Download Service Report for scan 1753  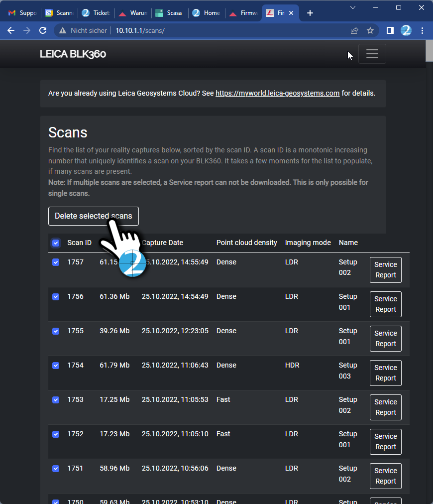pyautogui.click(x=385, y=407)
